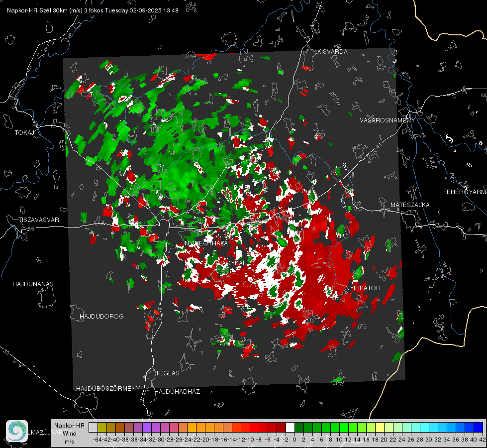Select the bright purple swatch between -34 and -32
The image size is (487, 448).
147,427
